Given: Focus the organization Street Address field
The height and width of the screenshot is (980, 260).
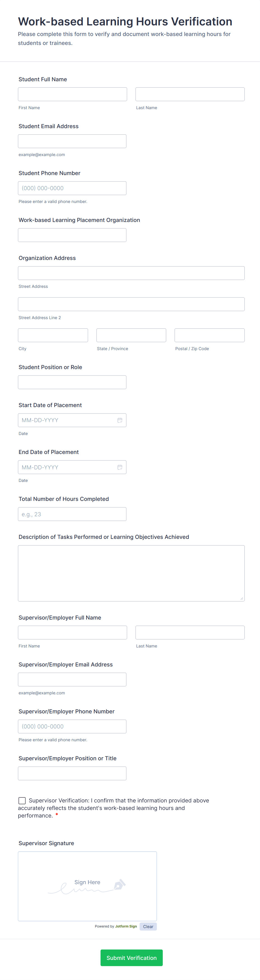Looking at the screenshot, I should click(x=131, y=273).
